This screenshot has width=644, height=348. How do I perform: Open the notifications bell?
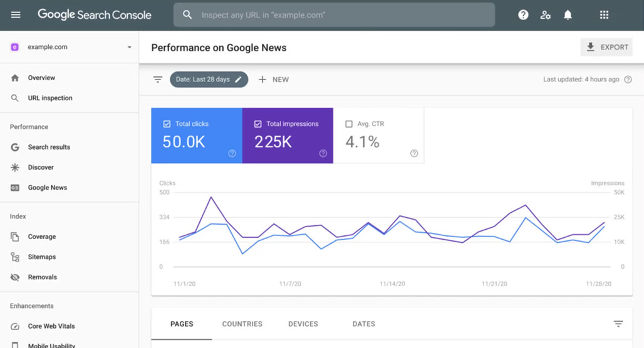(568, 15)
